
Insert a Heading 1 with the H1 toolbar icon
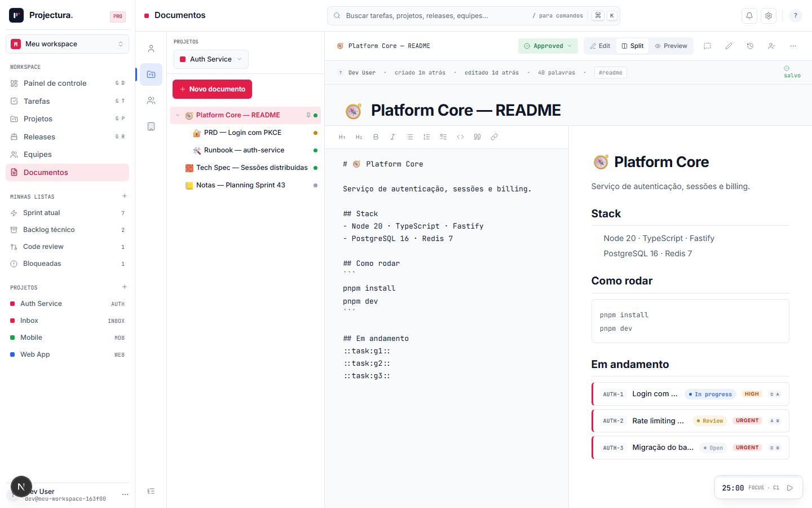click(342, 137)
